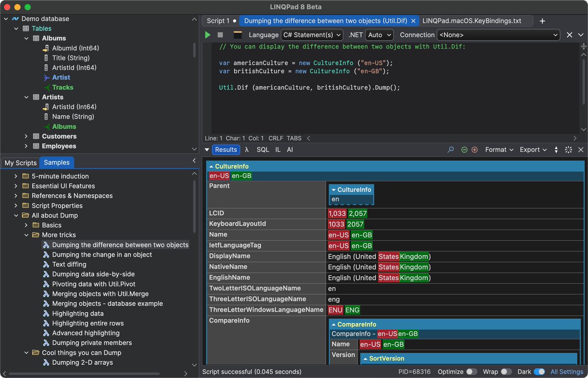Open Pivoting data with Util.Pivot sample icon

coord(46,284)
